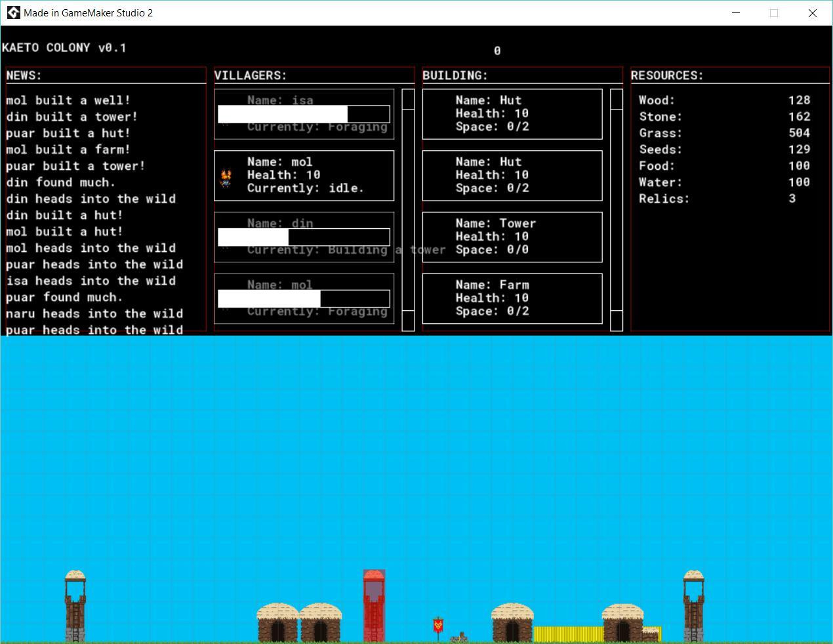Click the news line "din found much."
The width and height of the screenshot is (833, 644).
point(61,182)
